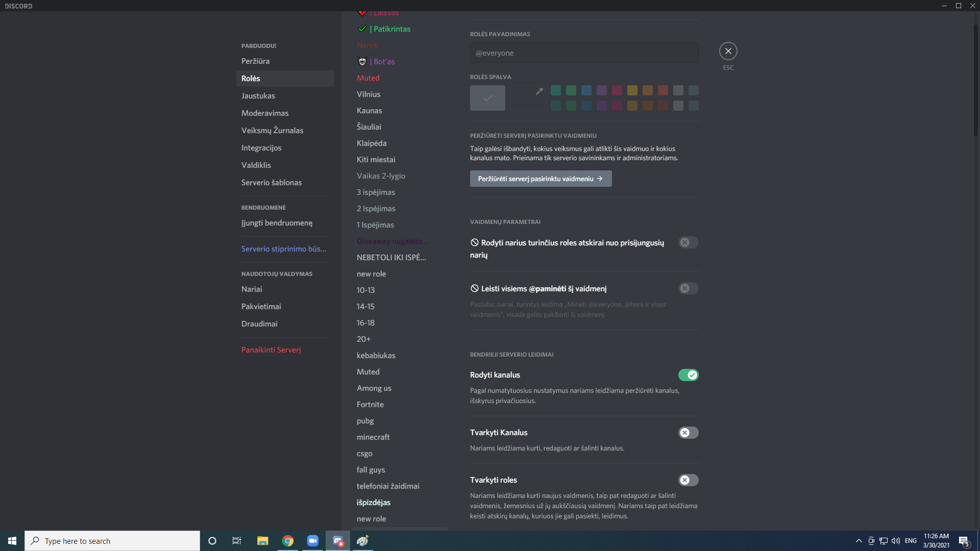The width and height of the screenshot is (980, 551).
Task: Enable the Tvarkyti roles toggle
Action: click(x=688, y=480)
